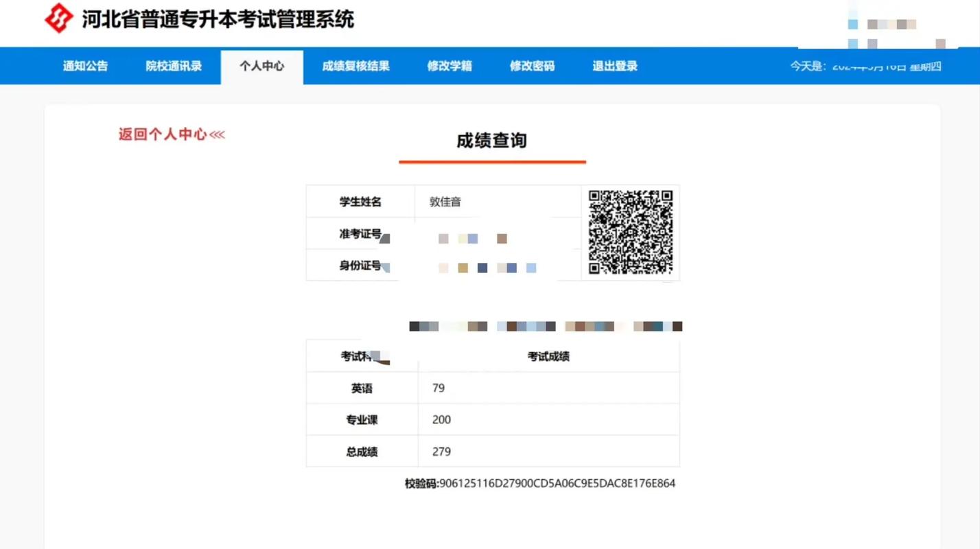
Task: Scan area: click the QR code image
Action: tap(629, 233)
